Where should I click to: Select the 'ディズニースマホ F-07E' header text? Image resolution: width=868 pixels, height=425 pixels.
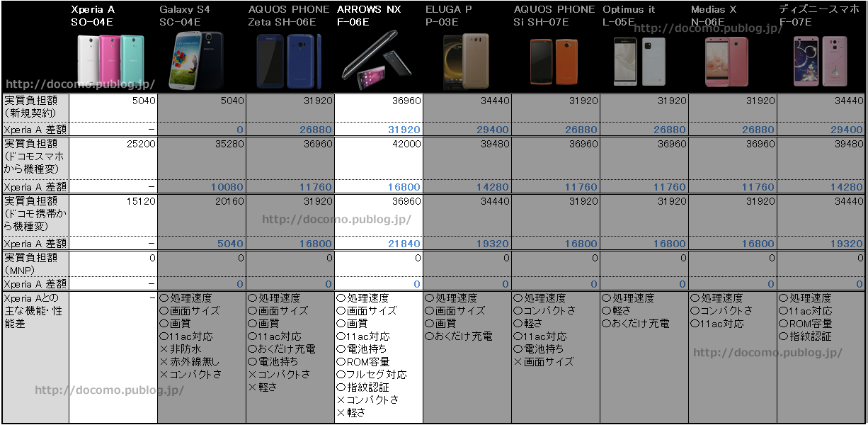point(818,16)
